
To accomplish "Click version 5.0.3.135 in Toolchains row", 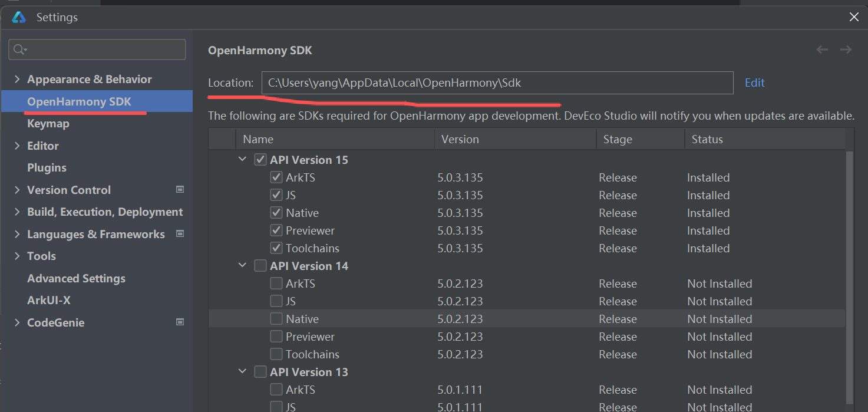I will 460,248.
